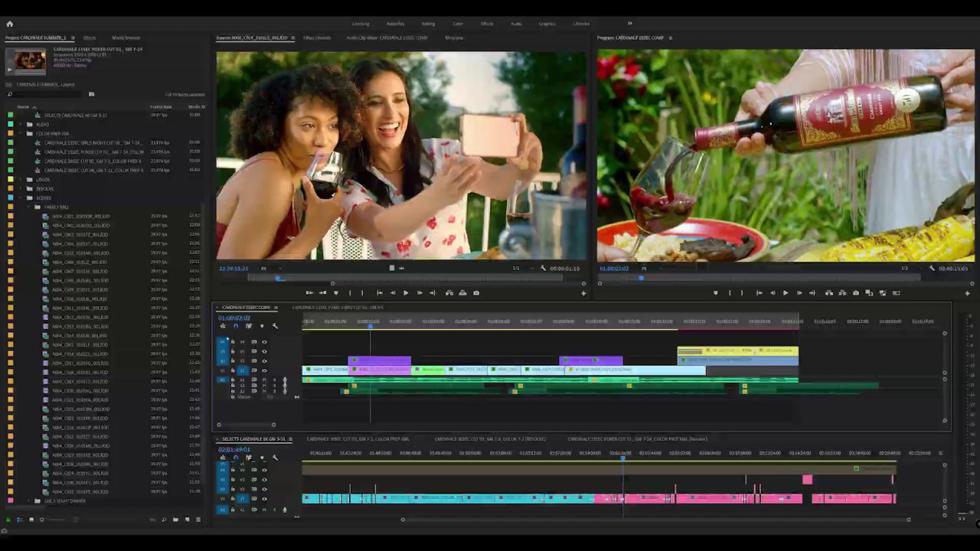Switch to the Color workspace tab
The height and width of the screenshot is (551, 980).
458,24
